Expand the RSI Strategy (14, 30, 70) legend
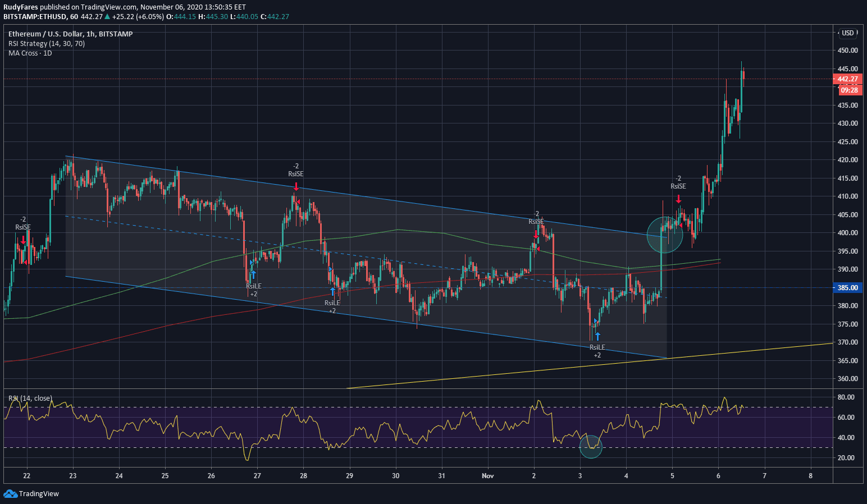 47,44
